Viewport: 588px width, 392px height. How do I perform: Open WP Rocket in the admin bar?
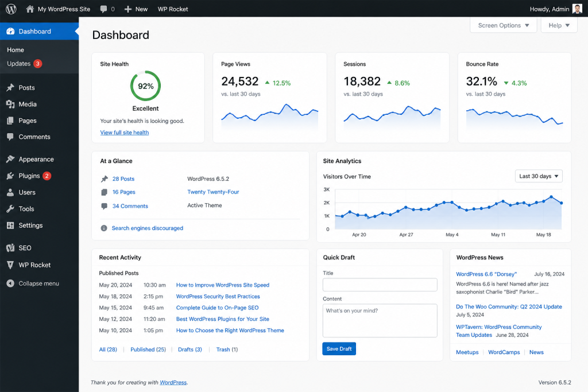coord(173,9)
